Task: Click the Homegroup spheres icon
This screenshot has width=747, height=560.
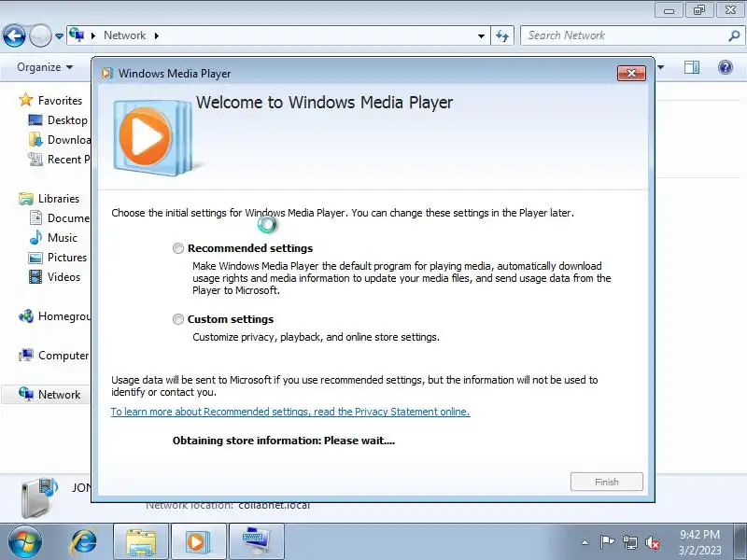Action: point(26,315)
